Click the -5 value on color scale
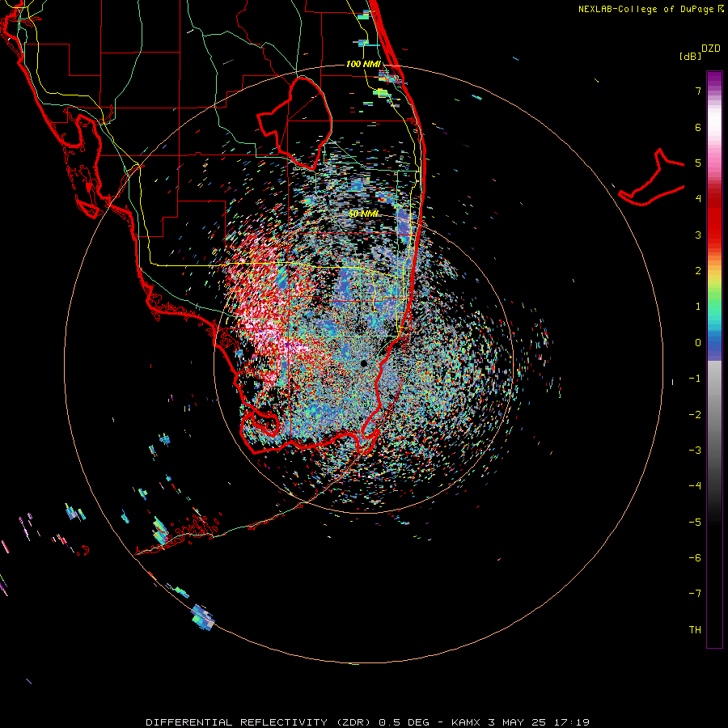The image size is (728, 728). pyautogui.click(x=695, y=523)
